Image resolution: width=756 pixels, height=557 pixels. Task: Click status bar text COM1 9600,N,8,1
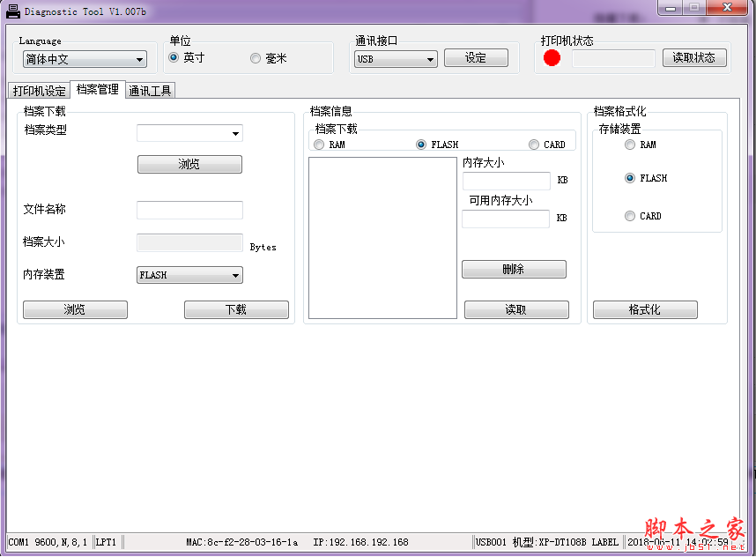pyautogui.click(x=48, y=542)
